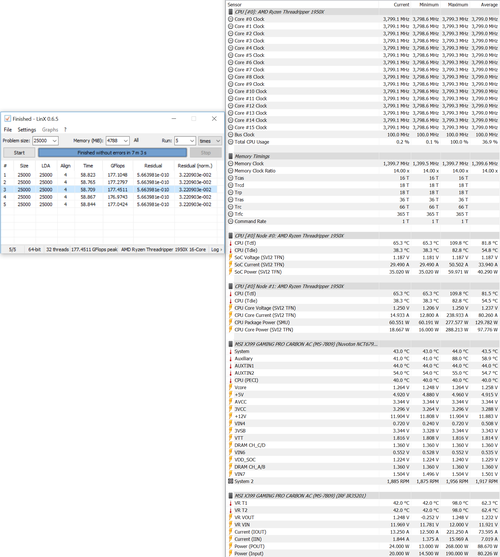Viewport: 500px width, 557px height.
Task: Click the icon beside Command Rate
Action: pyautogui.click(x=230, y=221)
